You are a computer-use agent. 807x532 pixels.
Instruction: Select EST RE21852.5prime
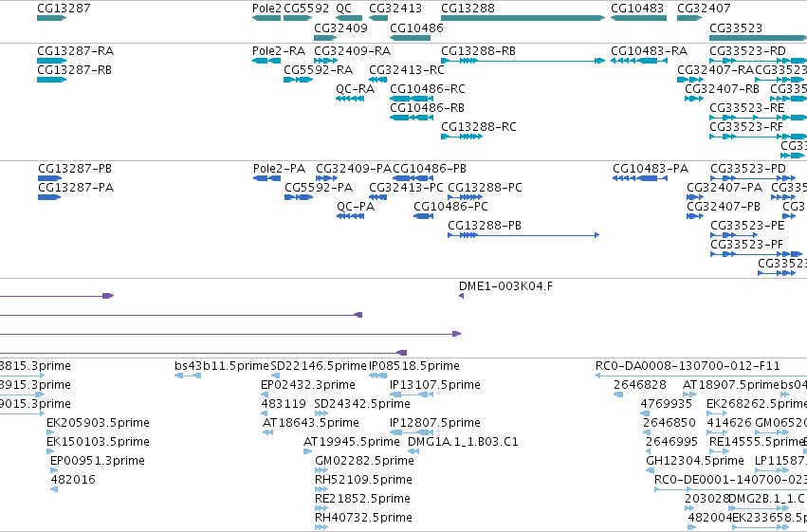[x=363, y=500]
